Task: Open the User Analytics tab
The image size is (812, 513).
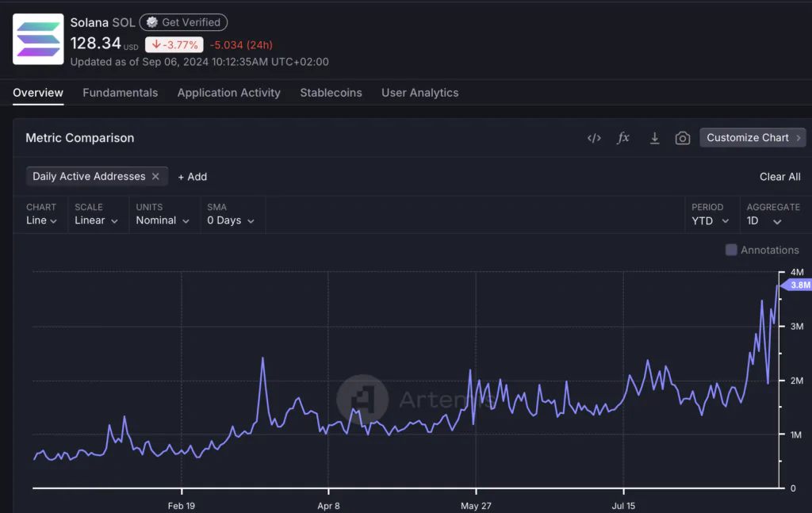Action: (x=420, y=93)
